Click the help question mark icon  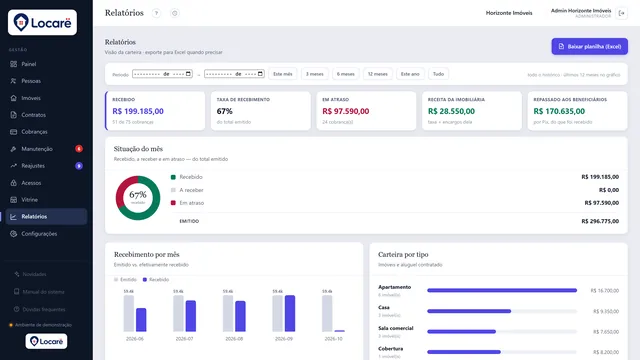(156, 13)
